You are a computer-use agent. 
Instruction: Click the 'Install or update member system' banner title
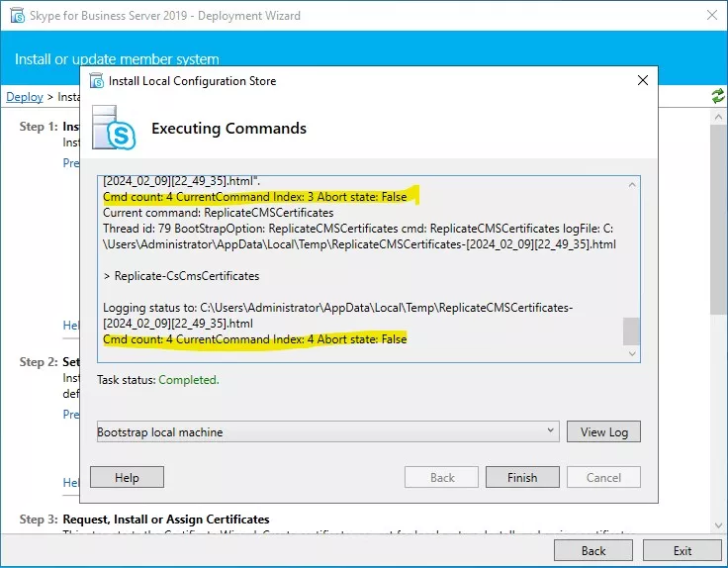(x=117, y=59)
